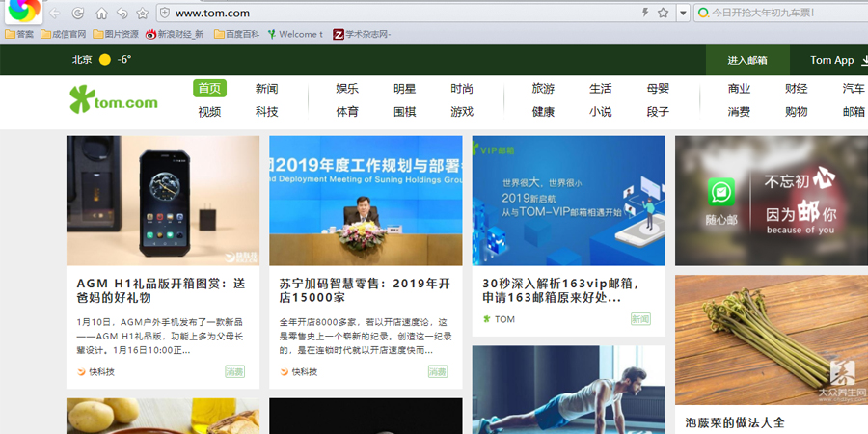Screen dimensions: 868x434
Task: Open the VIP邮箱 banner image
Action: pyautogui.click(x=568, y=201)
